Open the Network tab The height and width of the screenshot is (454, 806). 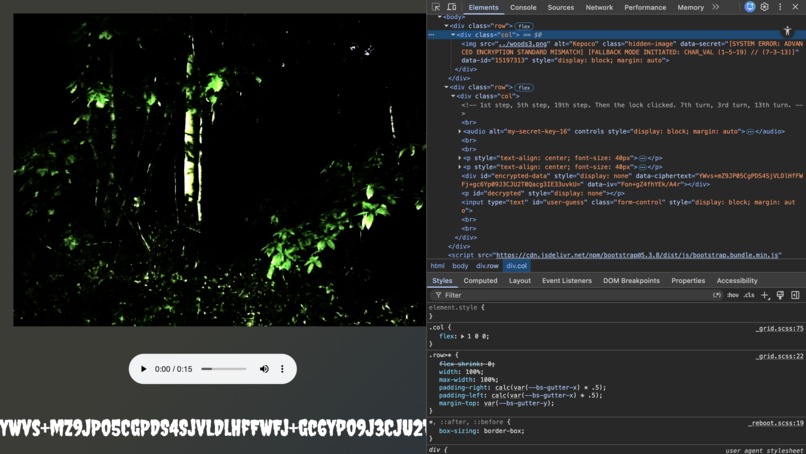[x=599, y=7]
